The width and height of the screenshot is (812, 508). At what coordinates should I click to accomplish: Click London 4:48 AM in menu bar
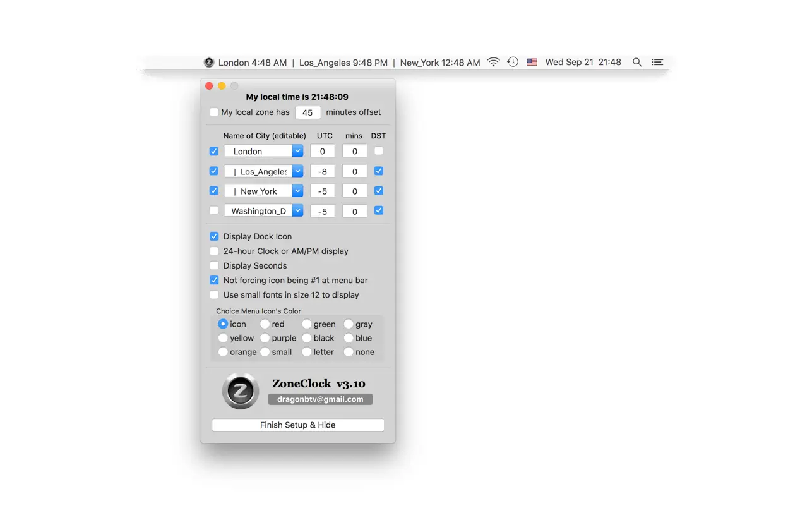click(252, 63)
